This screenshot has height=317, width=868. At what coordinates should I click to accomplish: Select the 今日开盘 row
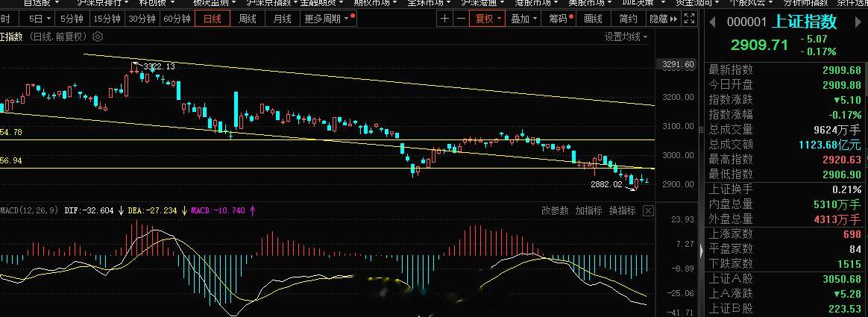click(x=785, y=85)
